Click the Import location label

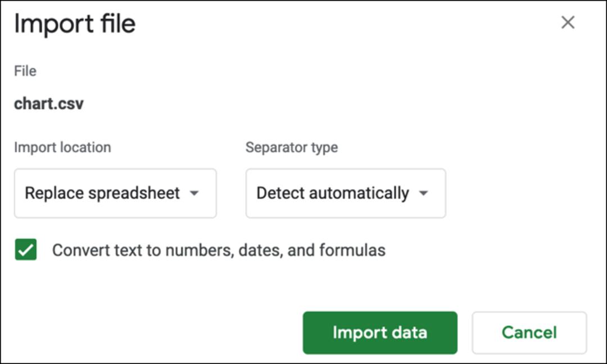pos(62,147)
